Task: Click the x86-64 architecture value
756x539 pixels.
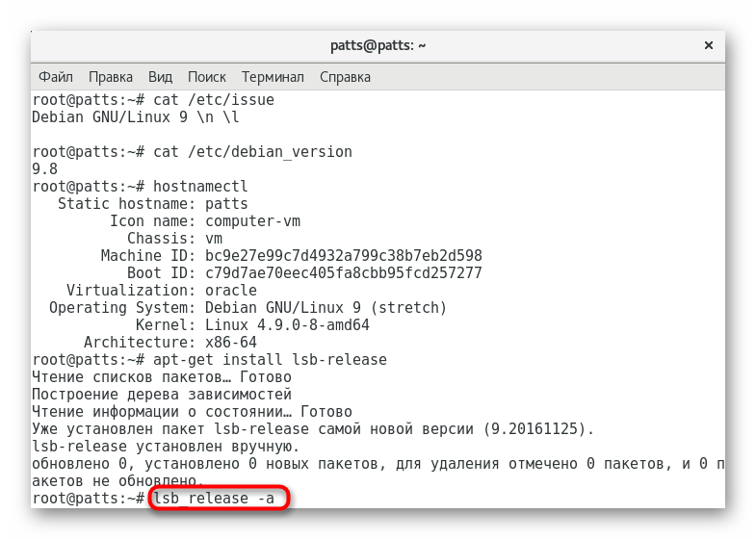Action: (230, 342)
